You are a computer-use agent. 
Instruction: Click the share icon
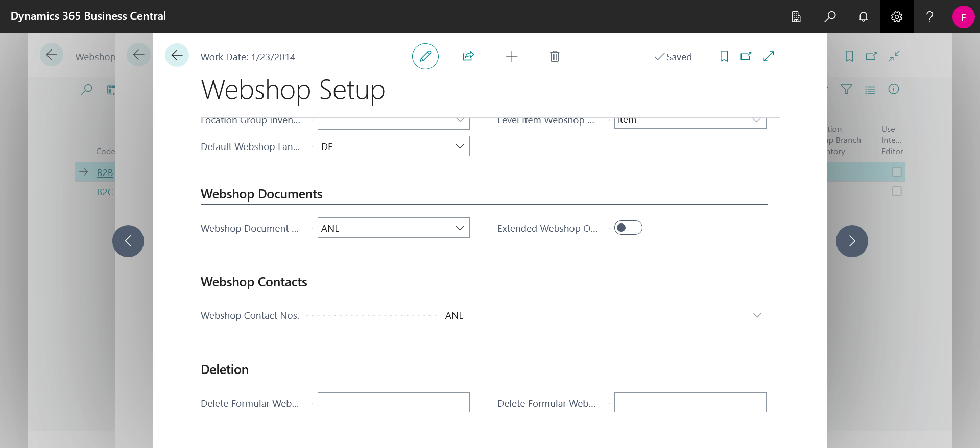click(x=468, y=56)
